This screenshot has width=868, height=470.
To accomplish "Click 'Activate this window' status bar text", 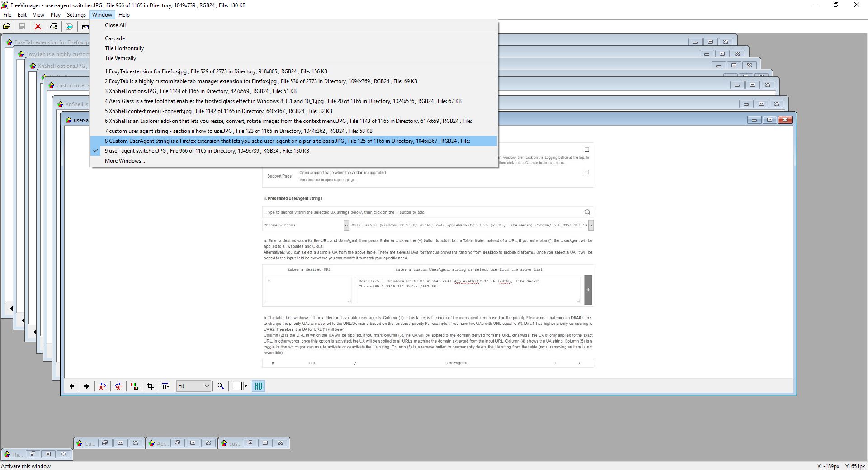I will tap(26, 466).
